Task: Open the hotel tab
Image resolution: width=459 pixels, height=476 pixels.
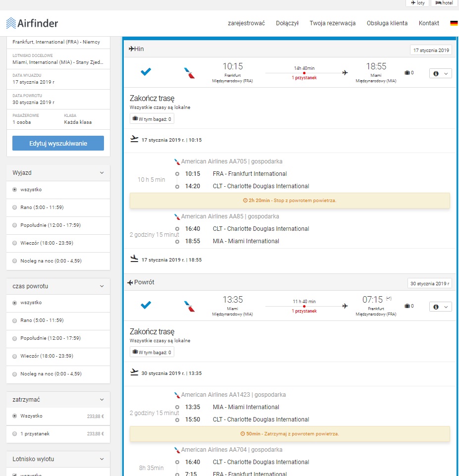Action: (x=444, y=3)
